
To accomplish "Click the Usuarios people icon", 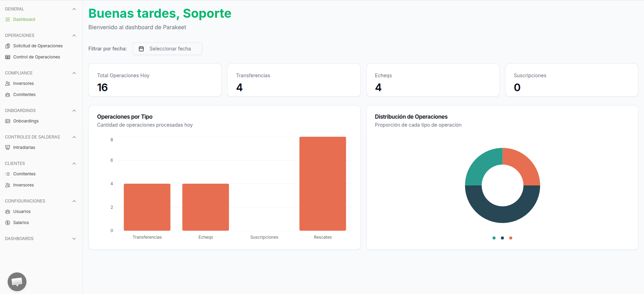I will tap(8, 212).
